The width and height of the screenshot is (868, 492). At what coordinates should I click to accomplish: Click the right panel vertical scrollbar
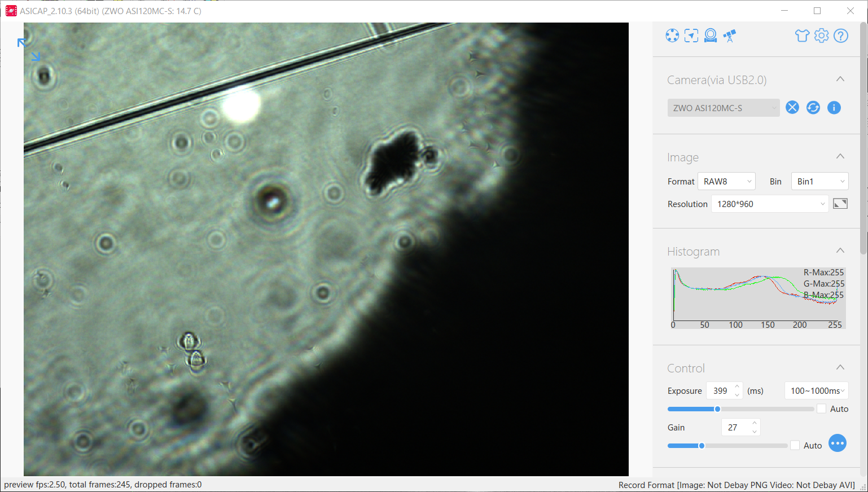coord(863,138)
